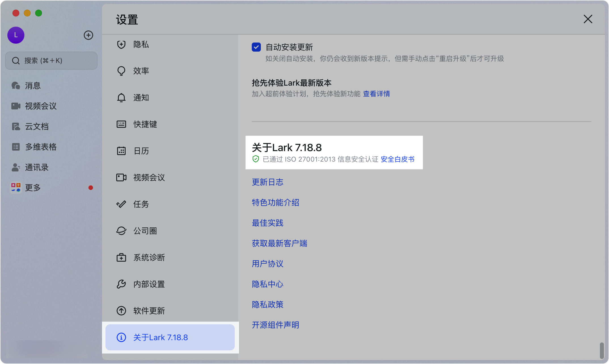Click the tasks checkmark icon

pos(121,204)
